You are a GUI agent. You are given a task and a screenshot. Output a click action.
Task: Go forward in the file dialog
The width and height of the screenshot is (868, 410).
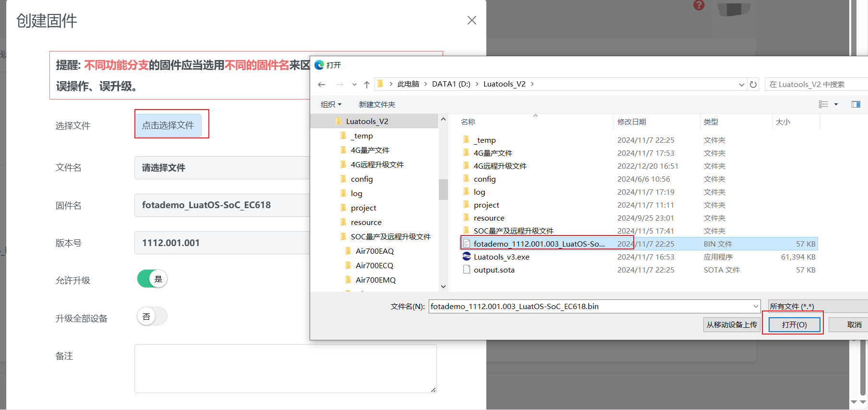pyautogui.click(x=340, y=85)
